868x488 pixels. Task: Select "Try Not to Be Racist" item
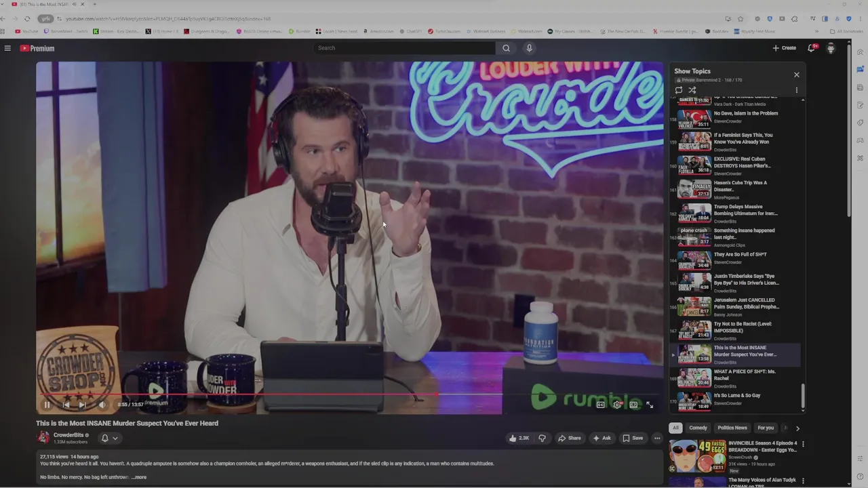click(735, 330)
